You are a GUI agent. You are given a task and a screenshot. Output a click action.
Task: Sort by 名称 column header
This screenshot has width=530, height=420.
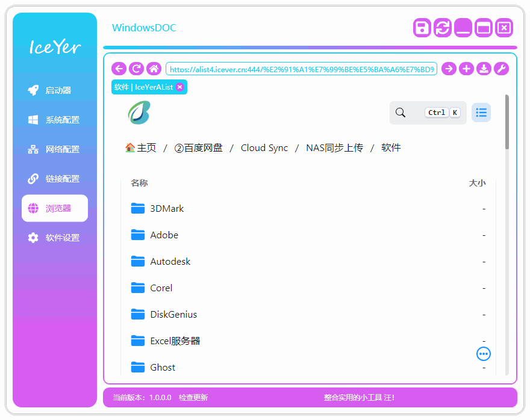tap(139, 183)
